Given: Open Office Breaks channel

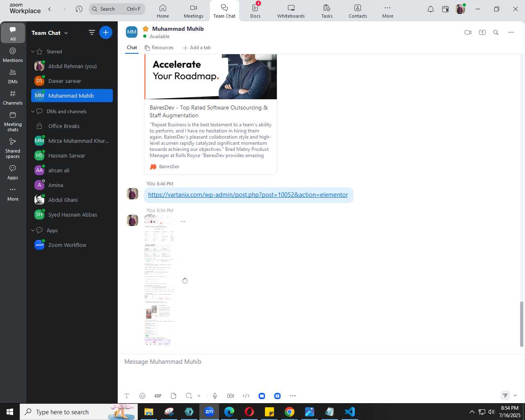Looking at the screenshot, I should (x=72, y=126).
